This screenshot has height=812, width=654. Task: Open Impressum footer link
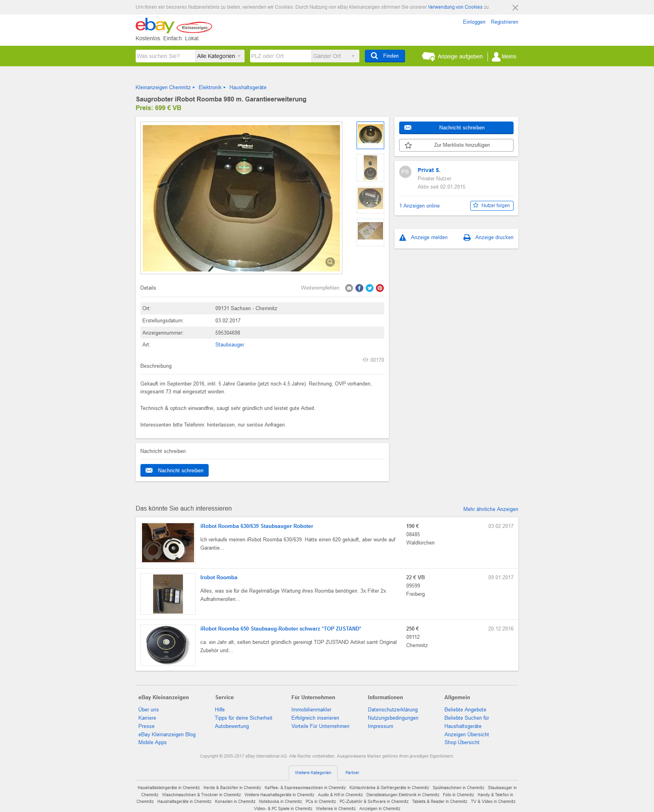(x=380, y=726)
